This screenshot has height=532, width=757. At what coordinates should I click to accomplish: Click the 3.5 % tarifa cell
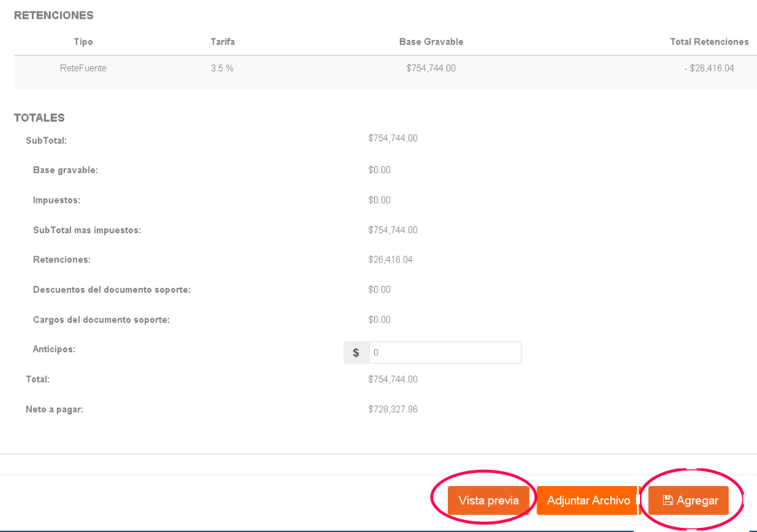pyautogui.click(x=222, y=68)
